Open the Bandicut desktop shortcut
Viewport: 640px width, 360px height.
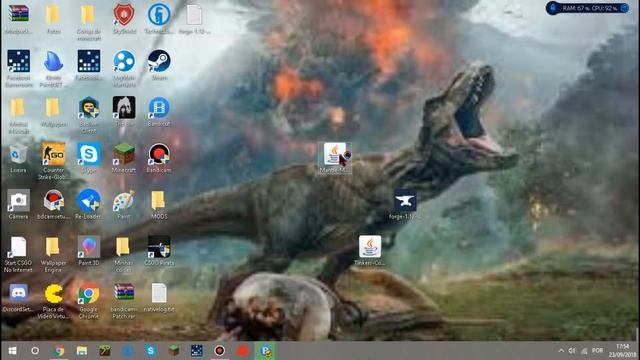point(159,108)
